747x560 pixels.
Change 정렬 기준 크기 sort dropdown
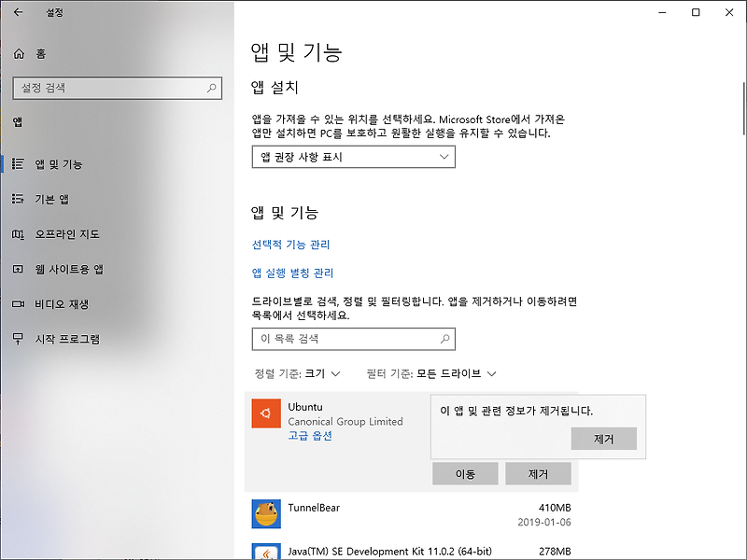(x=298, y=374)
